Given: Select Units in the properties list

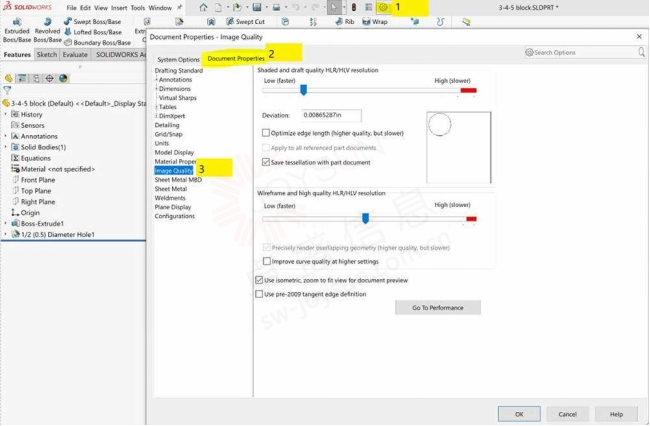Looking at the screenshot, I should (x=162, y=143).
